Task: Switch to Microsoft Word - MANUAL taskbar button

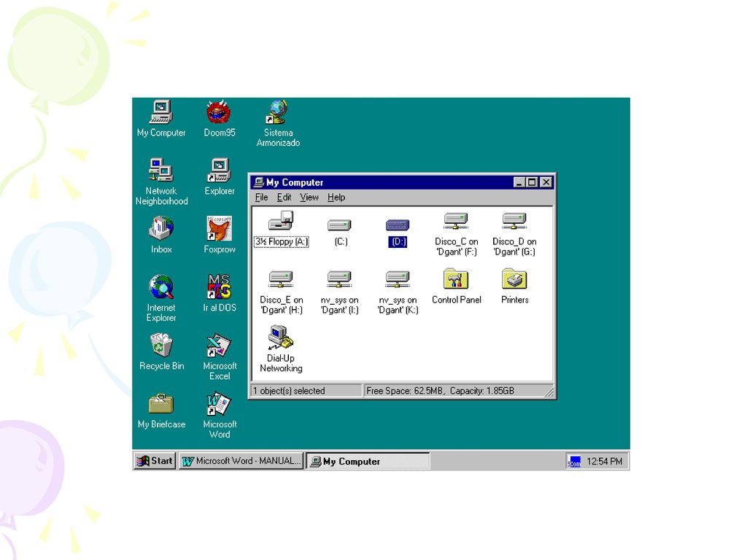Action: (x=241, y=461)
